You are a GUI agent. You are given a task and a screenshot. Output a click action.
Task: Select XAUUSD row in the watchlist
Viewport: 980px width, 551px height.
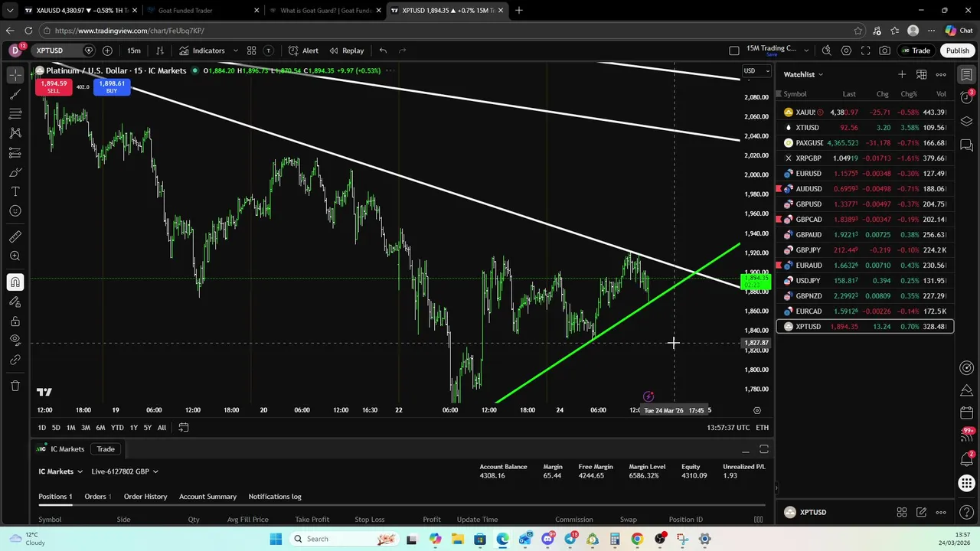(865, 112)
